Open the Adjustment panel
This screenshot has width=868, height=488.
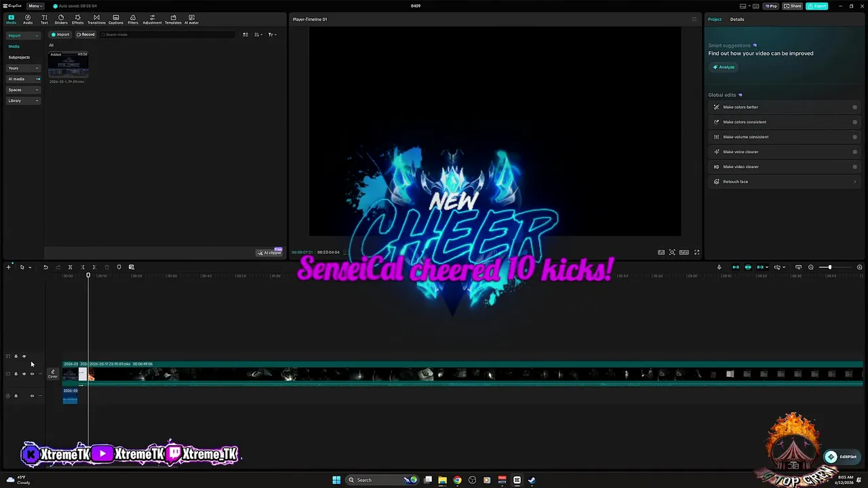tap(152, 19)
